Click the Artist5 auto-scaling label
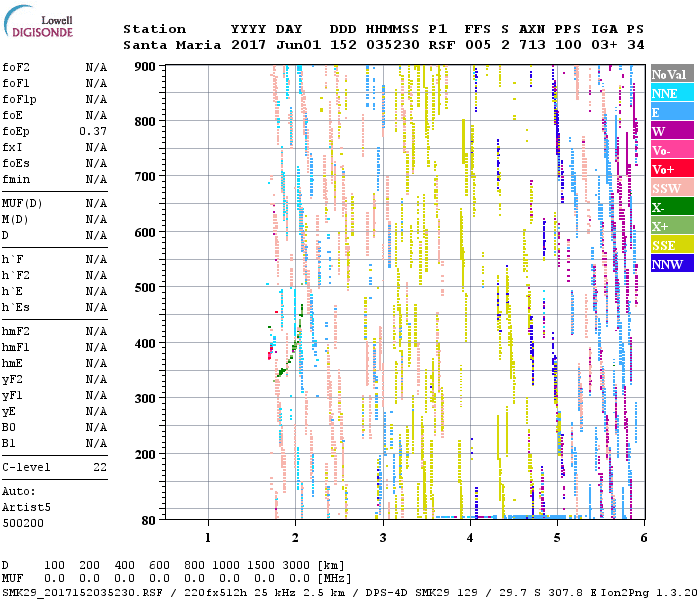 (26, 508)
